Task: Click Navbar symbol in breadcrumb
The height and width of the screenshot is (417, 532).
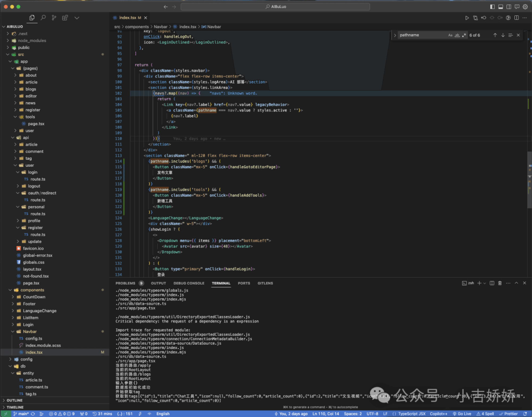Action: pos(211,27)
